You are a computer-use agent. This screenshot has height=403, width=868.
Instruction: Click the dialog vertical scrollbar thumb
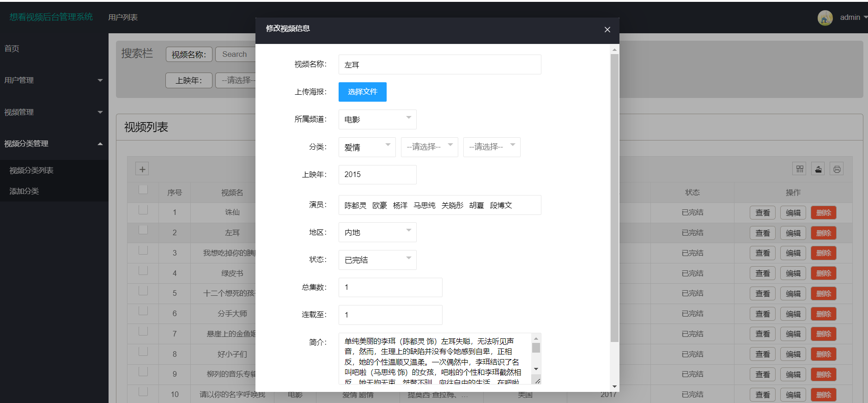614,198
